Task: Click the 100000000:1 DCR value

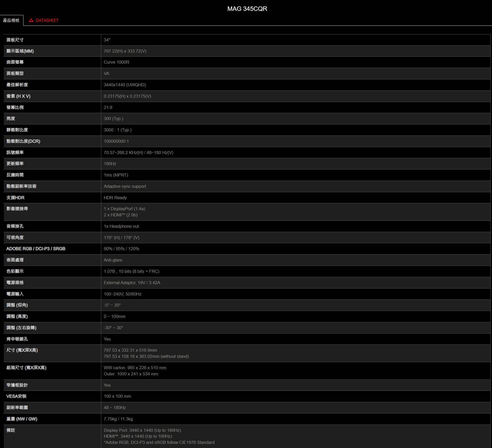Action: (x=116, y=141)
